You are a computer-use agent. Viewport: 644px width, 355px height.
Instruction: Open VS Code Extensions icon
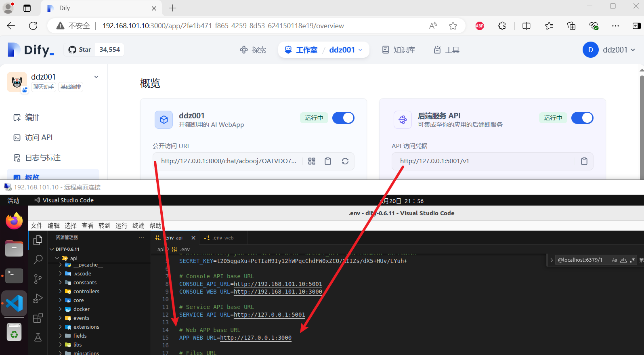coord(38,318)
